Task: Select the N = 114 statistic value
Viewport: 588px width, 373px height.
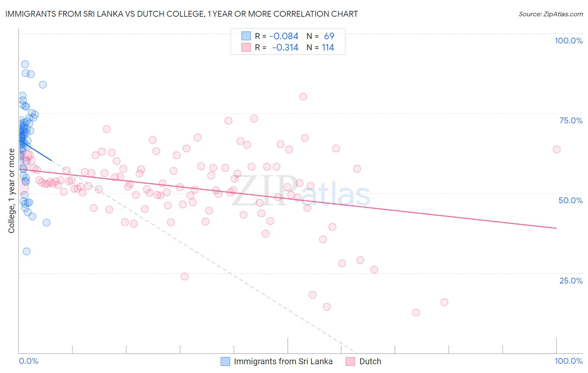Action: (320, 47)
